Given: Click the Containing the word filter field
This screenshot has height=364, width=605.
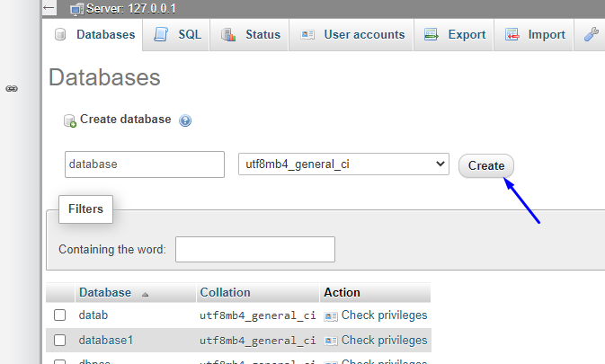Looking at the screenshot, I should [255, 250].
